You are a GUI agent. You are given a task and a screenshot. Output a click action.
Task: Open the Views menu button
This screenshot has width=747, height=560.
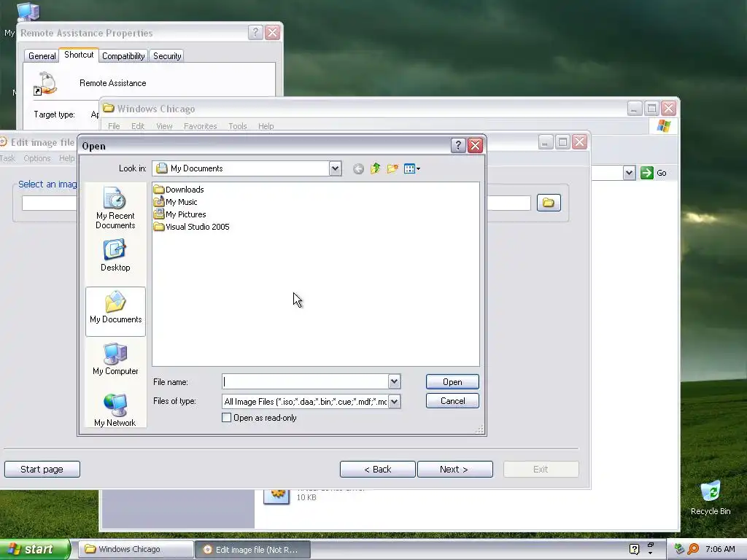click(411, 168)
